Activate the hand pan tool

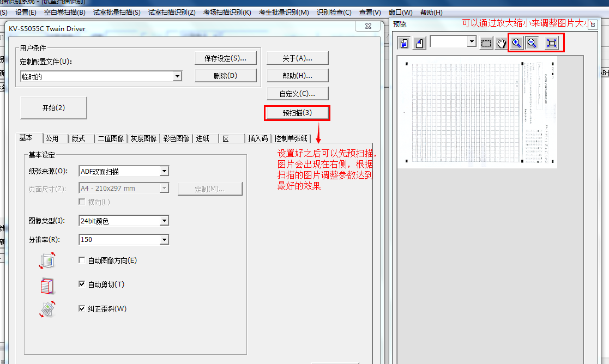(x=501, y=43)
